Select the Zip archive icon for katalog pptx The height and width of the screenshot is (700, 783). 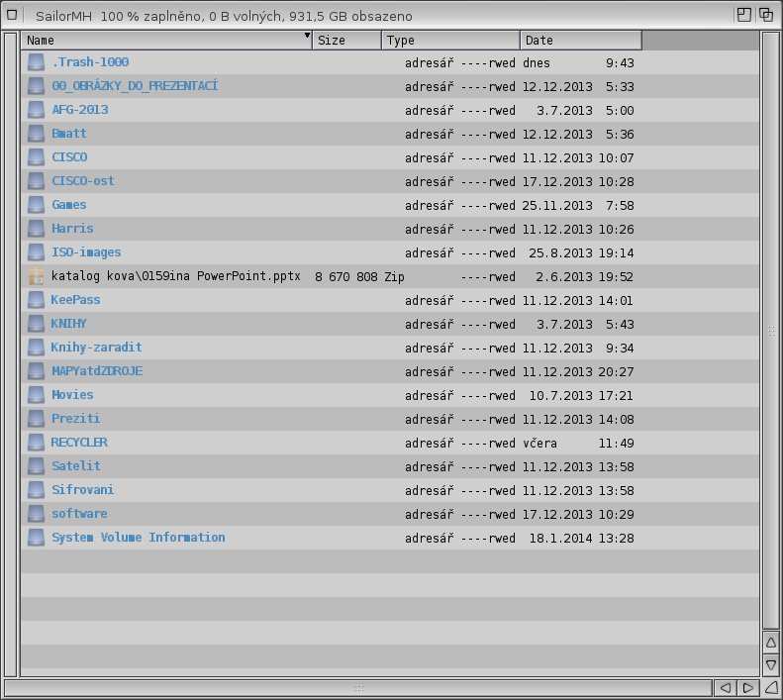[37, 276]
